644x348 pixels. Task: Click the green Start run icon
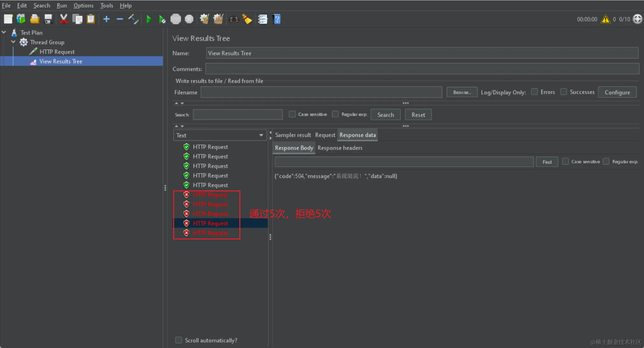(149, 19)
